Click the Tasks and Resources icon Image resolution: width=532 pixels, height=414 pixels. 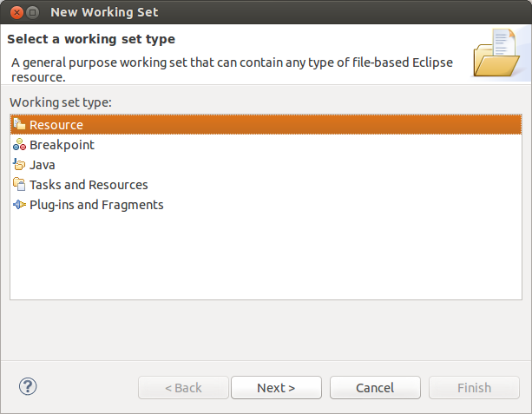[19, 184]
